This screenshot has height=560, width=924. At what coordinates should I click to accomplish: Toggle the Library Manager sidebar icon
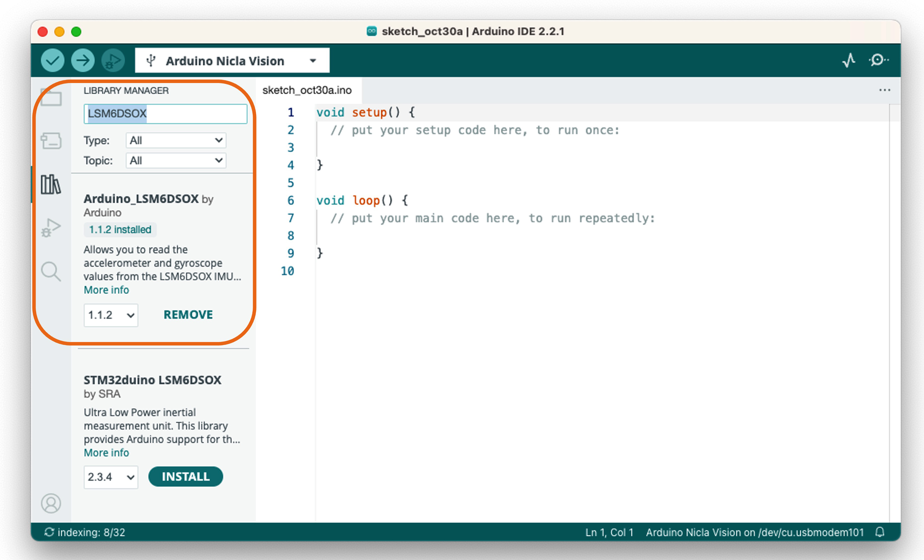click(51, 184)
